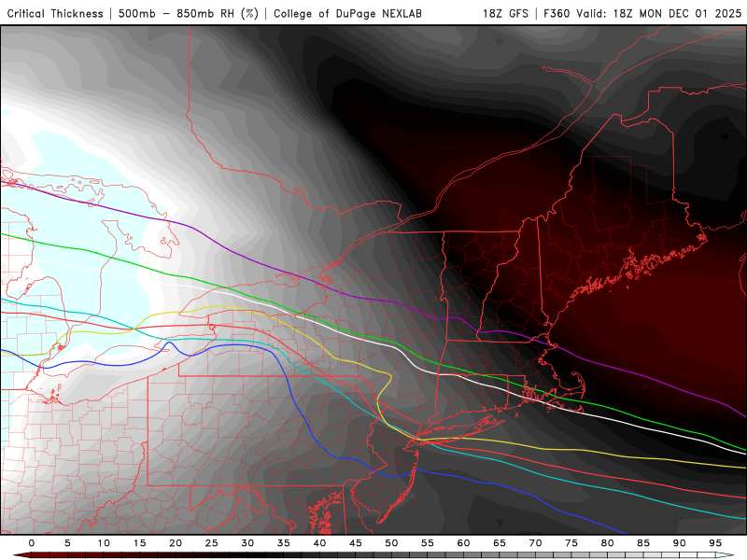The height and width of the screenshot is (560, 747).
Task: Click the '45' colorbar tick label
Action: [356, 543]
